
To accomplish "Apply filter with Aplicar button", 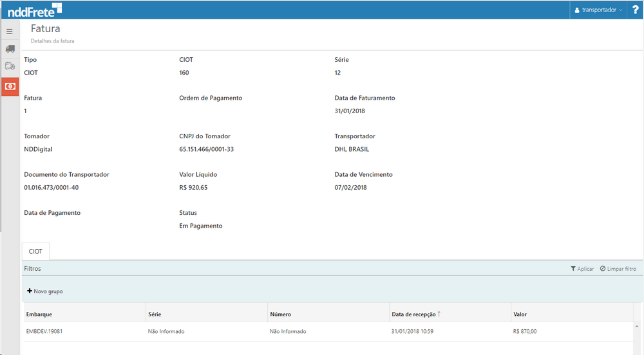I will [582, 269].
